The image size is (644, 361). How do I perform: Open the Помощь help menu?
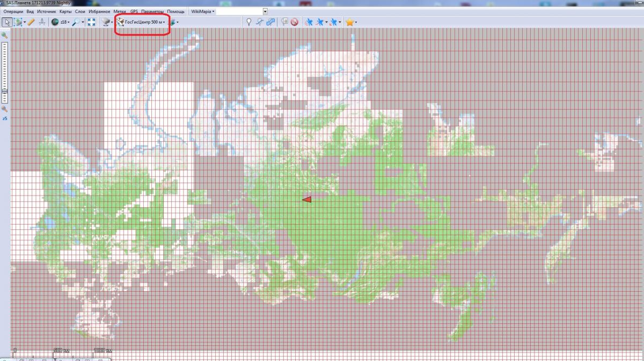coord(175,11)
